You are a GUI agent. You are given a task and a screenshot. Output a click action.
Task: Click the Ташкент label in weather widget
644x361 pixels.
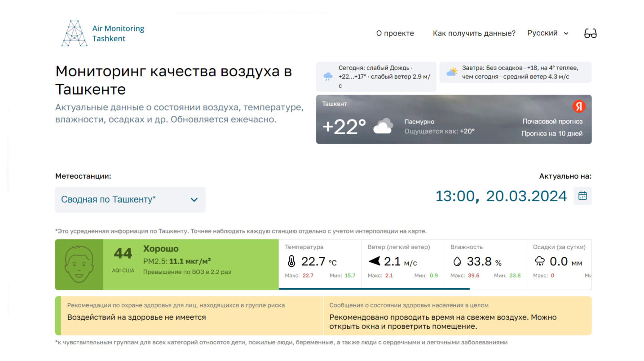coord(335,104)
